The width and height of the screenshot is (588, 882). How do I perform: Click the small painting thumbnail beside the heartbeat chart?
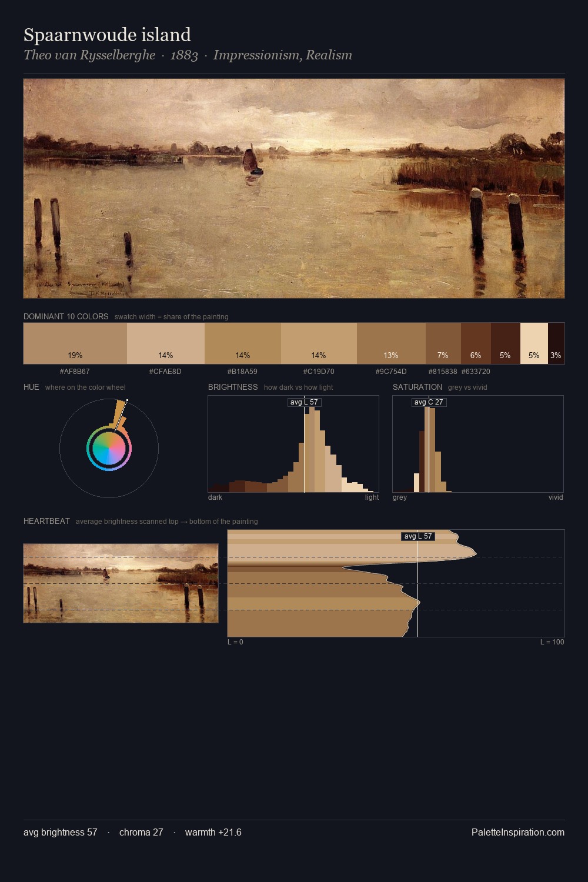click(x=121, y=583)
